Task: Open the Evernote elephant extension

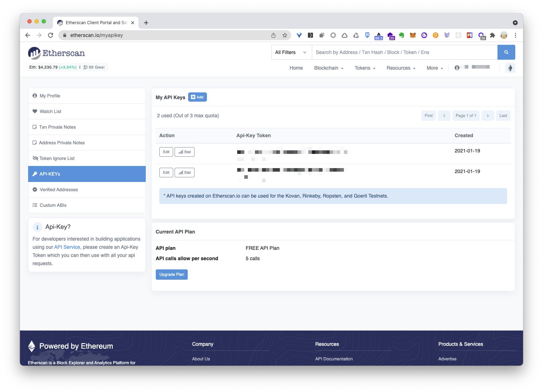Action: pos(401,35)
